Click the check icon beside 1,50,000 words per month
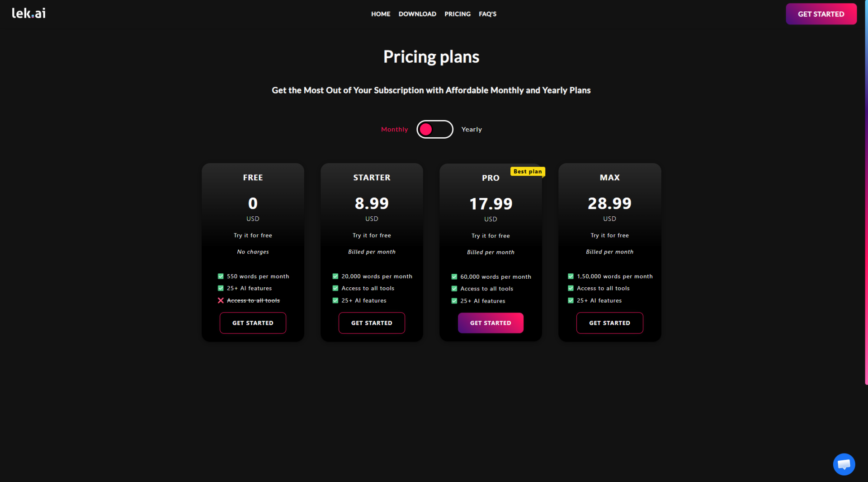 571,276
